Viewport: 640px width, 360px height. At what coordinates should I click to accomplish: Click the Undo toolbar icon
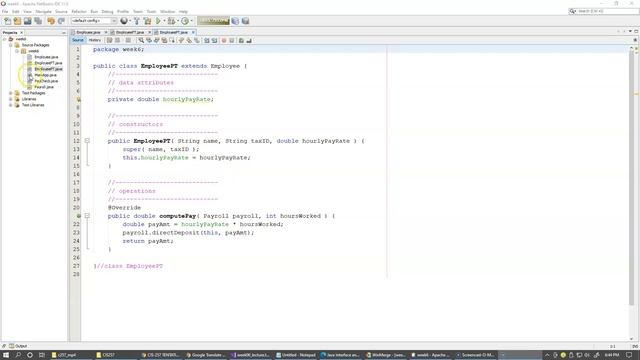[51, 21]
